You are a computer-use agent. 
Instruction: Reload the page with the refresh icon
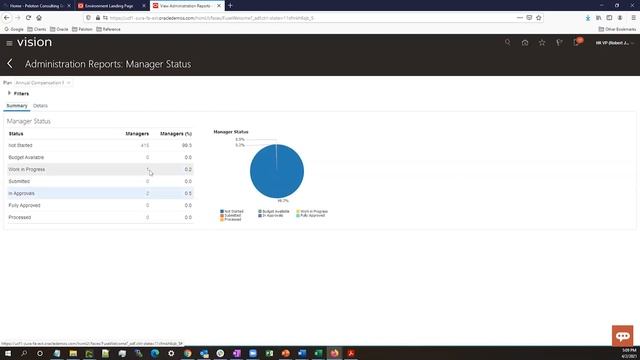click(28, 18)
